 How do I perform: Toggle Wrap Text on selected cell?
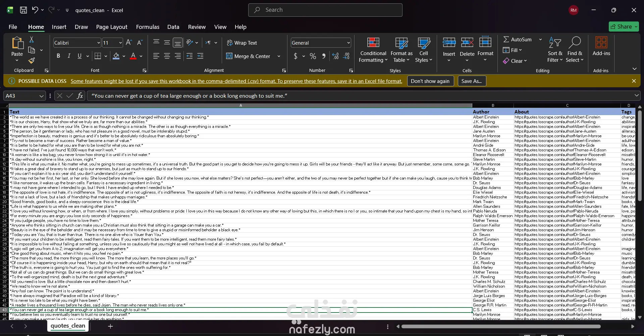point(242,43)
